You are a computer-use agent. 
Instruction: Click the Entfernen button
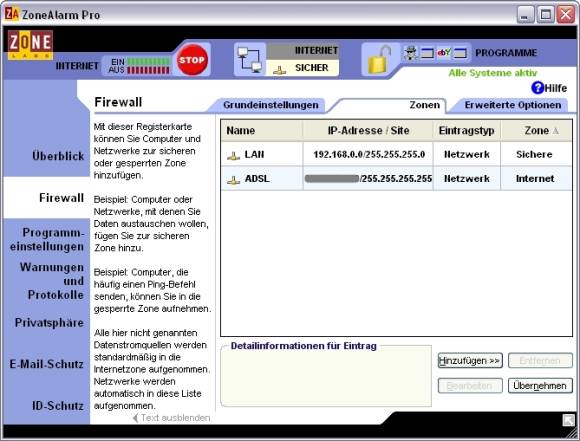click(x=540, y=360)
